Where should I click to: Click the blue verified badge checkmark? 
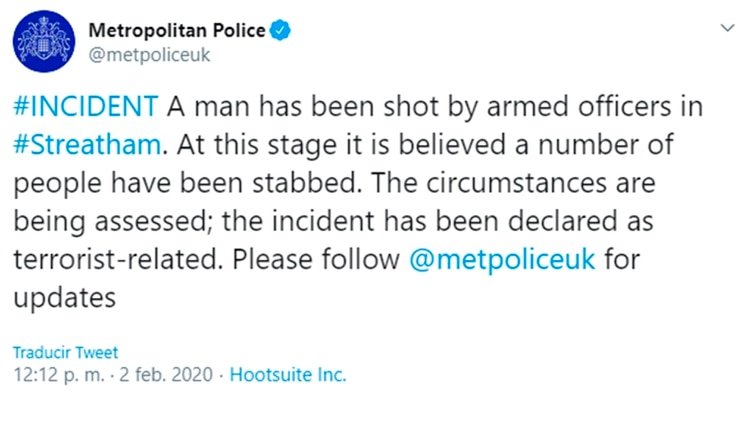280,30
